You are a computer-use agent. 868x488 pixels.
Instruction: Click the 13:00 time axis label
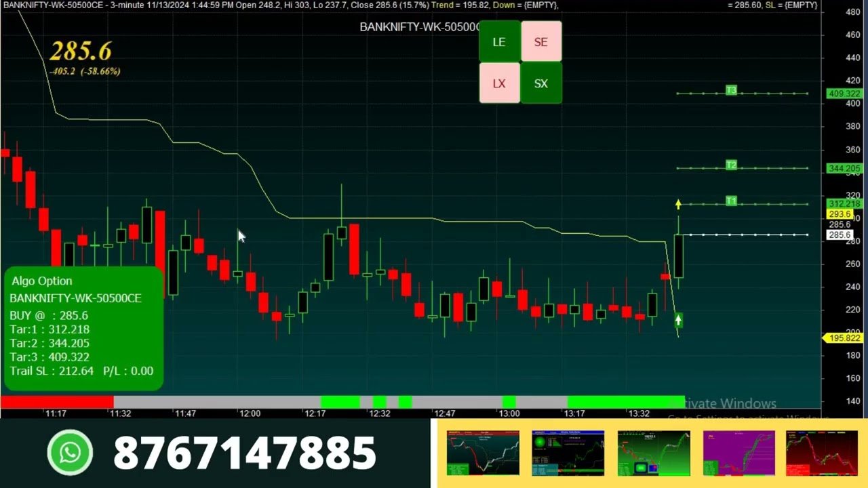pyautogui.click(x=509, y=413)
